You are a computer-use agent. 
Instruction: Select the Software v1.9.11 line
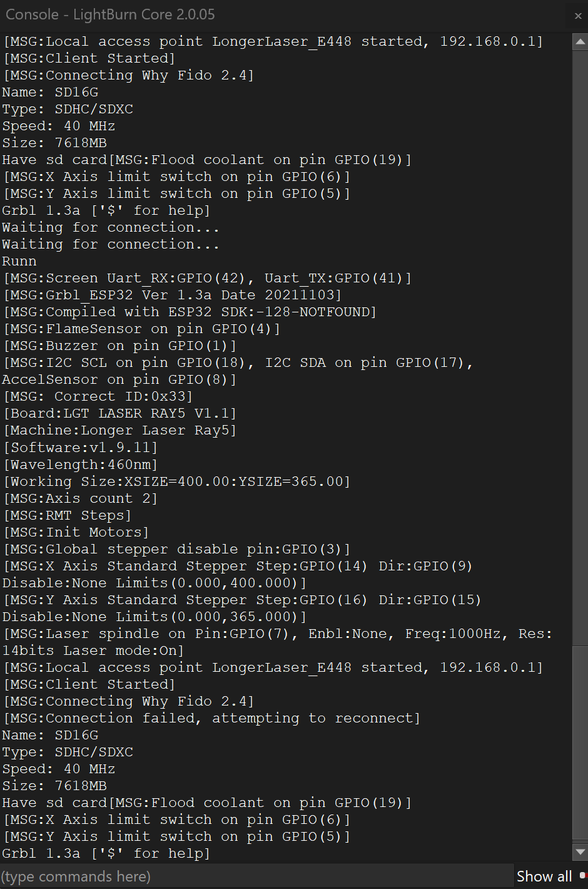[80, 448]
